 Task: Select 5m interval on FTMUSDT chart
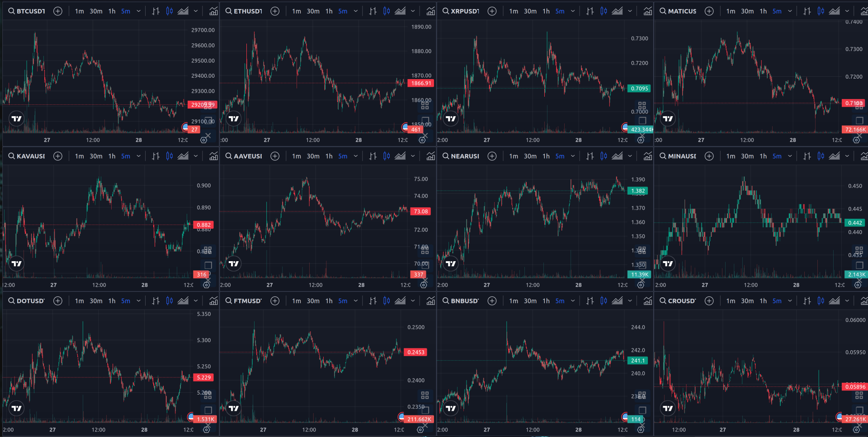[343, 301]
